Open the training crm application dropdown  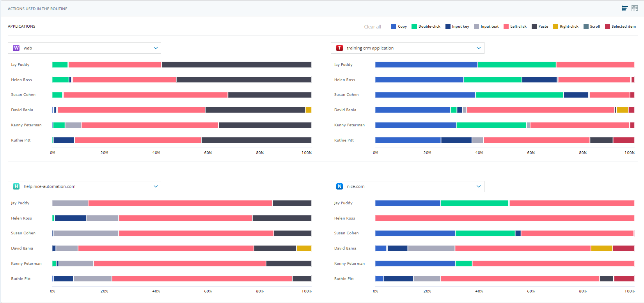[x=479, y=48]
